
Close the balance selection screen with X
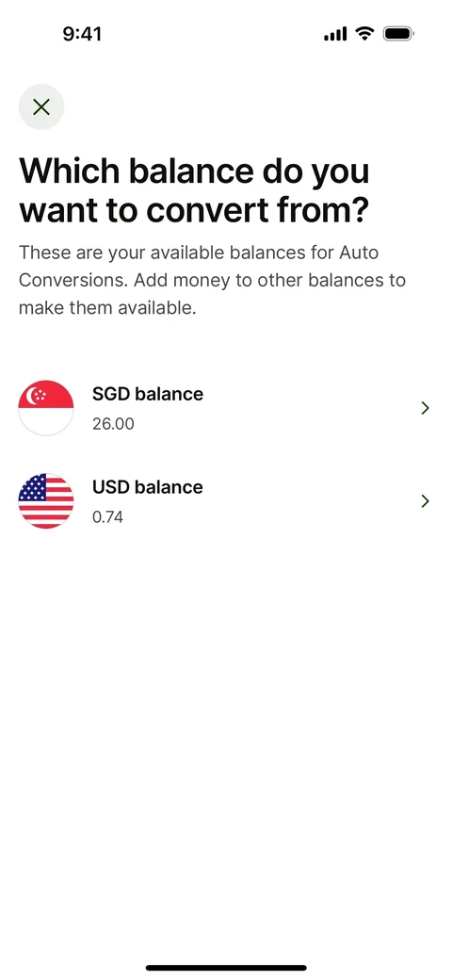coord(41,106)
